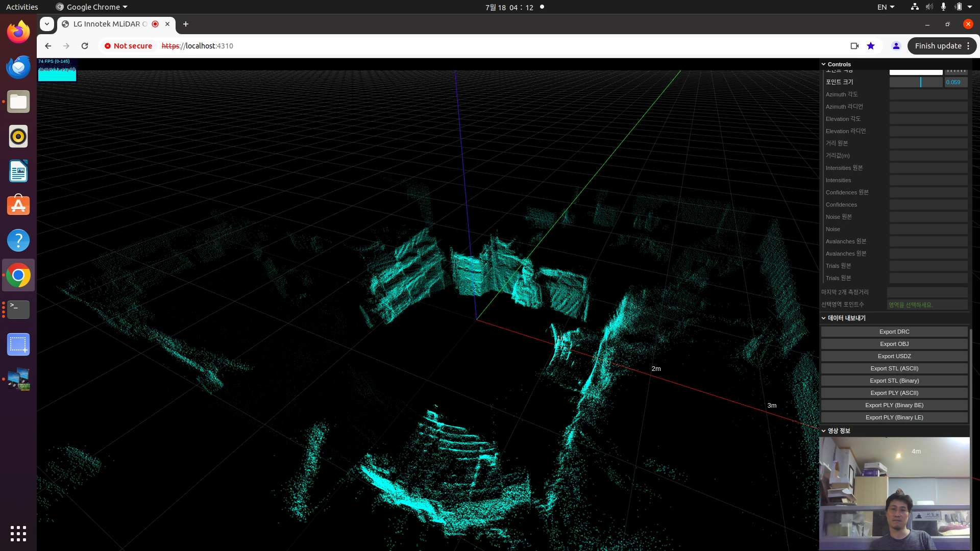The height and width of the screenshot is (551, 980).
Task: Collapse the 영상 정보 section
Action: [894, 431]
